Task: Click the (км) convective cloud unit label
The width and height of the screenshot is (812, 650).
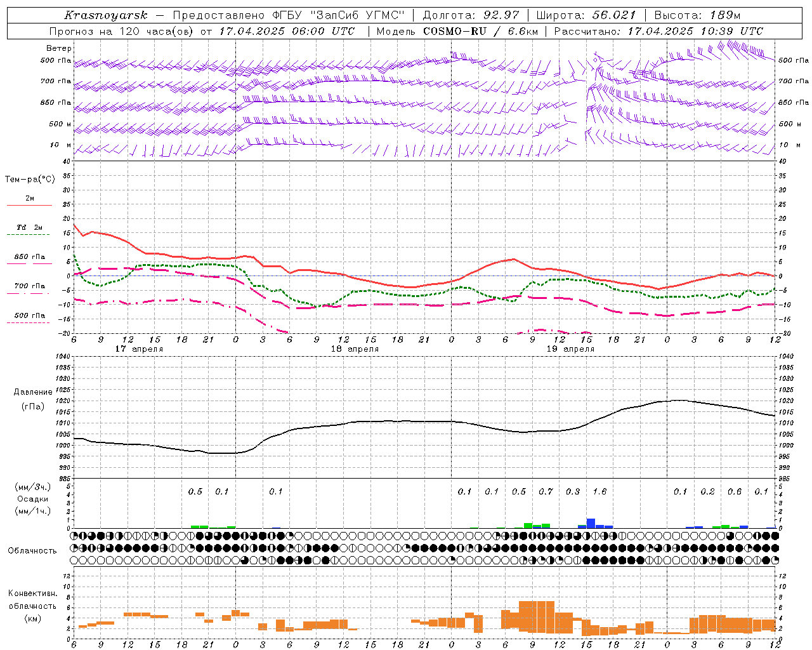Action: click(33, 618)
